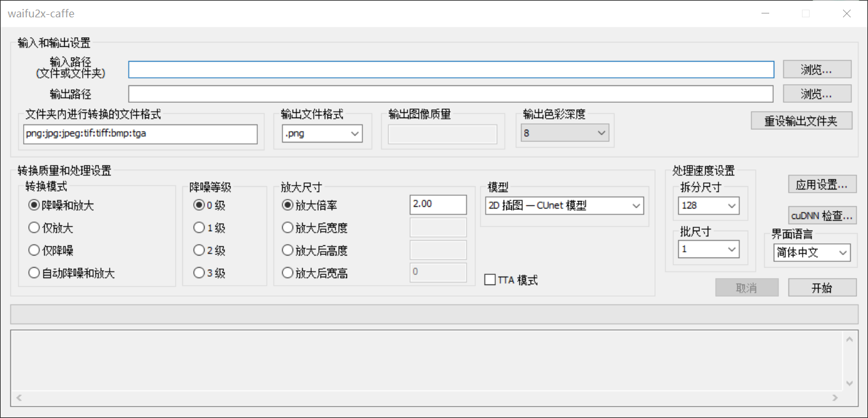The height and width of the screenshot is (418, 868).
Task: Choose 自动降噪和放大 radio option
Action: 35,274
